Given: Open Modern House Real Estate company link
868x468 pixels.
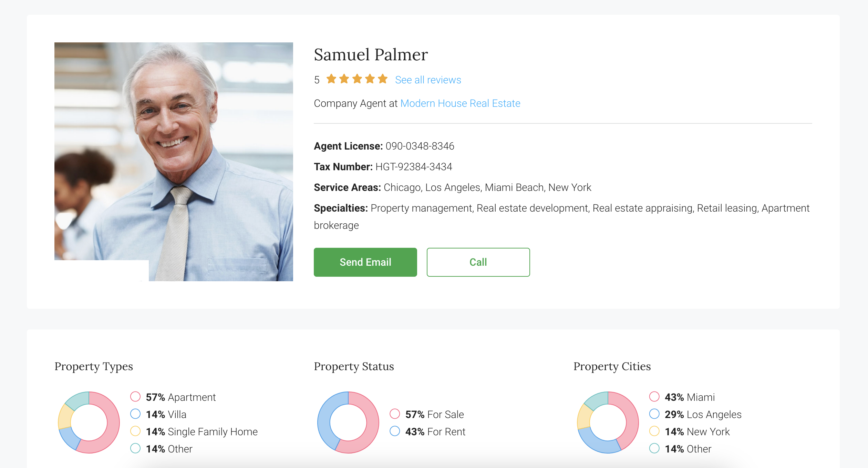Looking at the screenshot, I should 460,103.
